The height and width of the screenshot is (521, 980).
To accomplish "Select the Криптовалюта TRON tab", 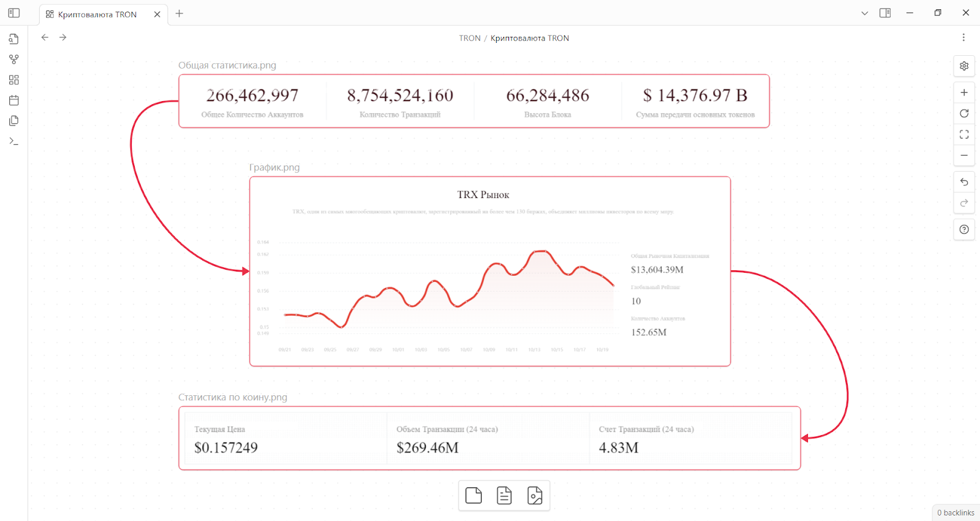I will point(104,14).
